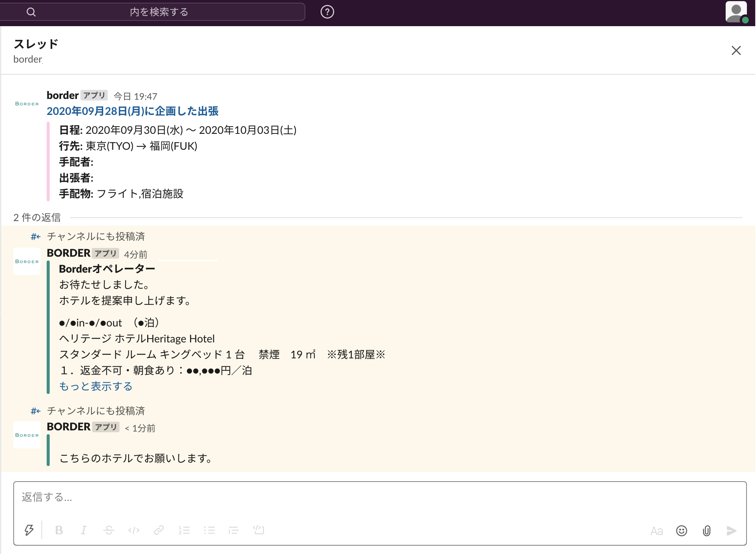756x554 pixels.
Task: Click the 今日 19:47 timestamp
Action: [135, 96]
